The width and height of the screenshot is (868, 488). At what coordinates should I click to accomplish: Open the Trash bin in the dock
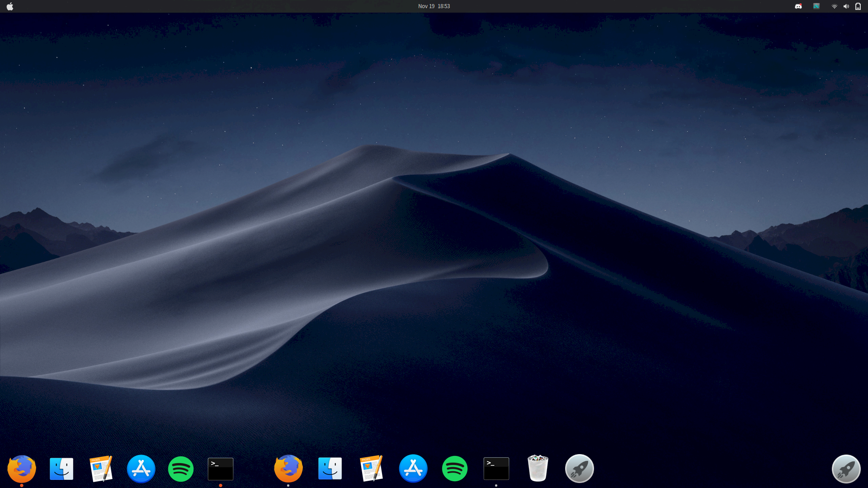point(538,469)
